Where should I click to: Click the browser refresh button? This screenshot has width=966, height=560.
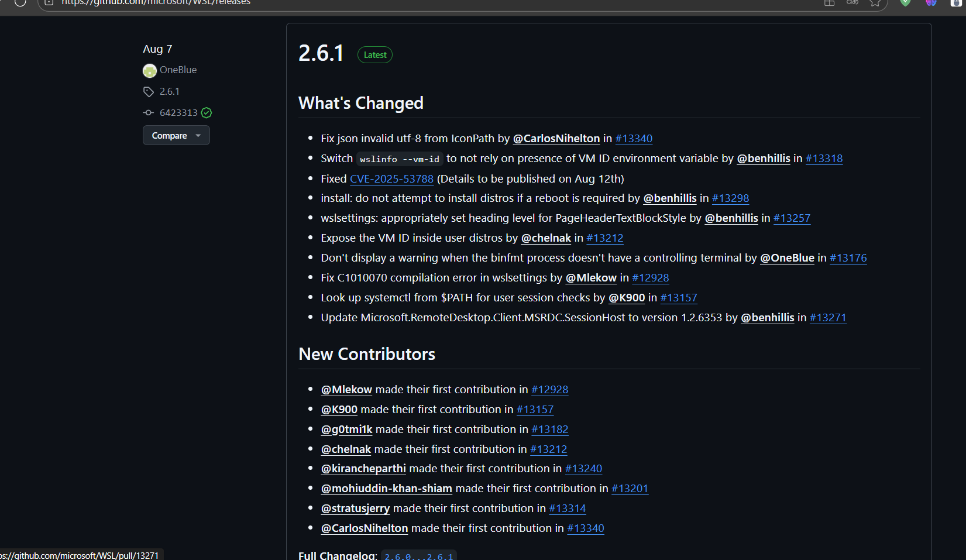coord(20,3)
